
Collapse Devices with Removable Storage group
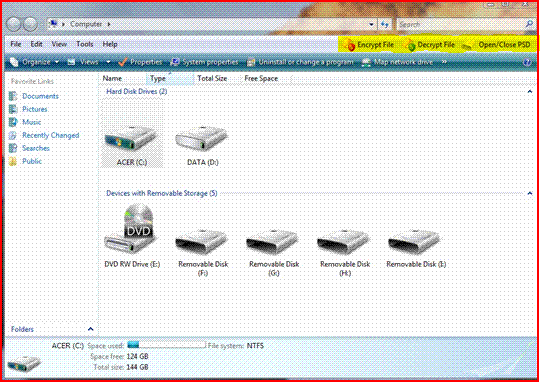[530, 194]
